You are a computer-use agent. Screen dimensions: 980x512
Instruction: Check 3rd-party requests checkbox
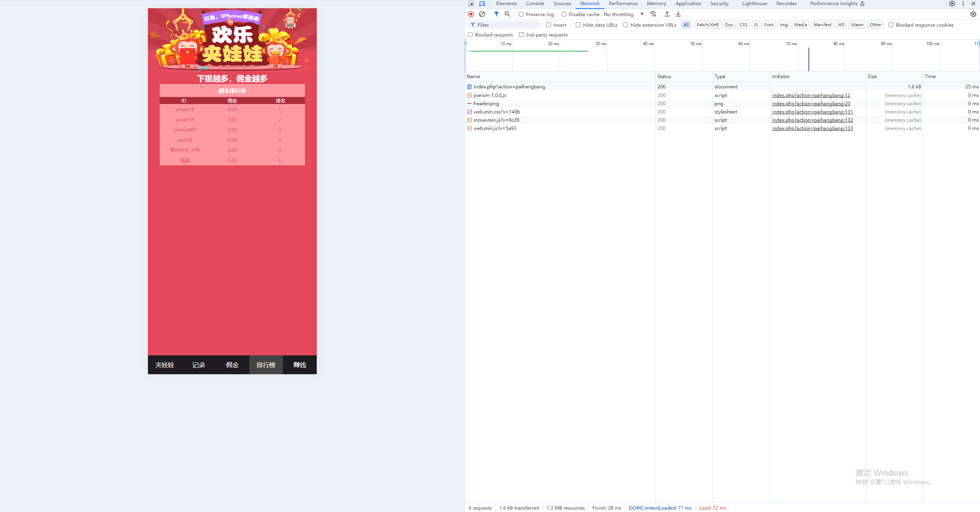tap(521, 35)
